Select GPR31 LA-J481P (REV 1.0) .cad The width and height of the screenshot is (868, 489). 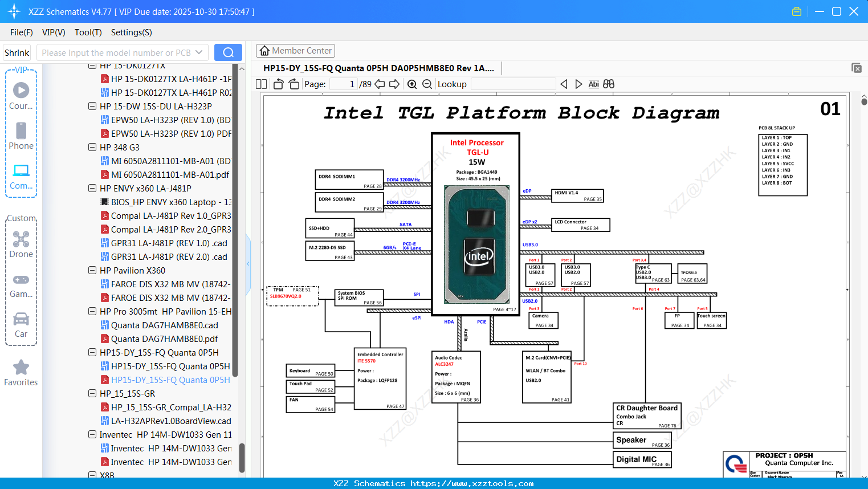point(164,243)
